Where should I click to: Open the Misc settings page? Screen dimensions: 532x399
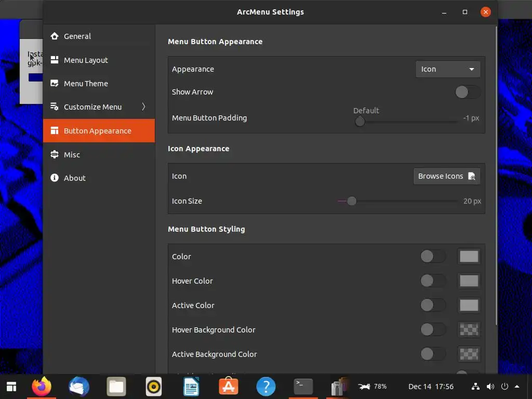(x=99, y=154)
